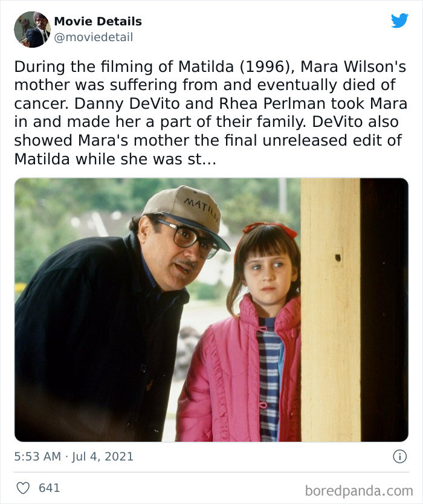The height and width of the screenshot is (504, 423).
Task: Open the Movie Details profile avatar
Action: [x=32, y=29]
